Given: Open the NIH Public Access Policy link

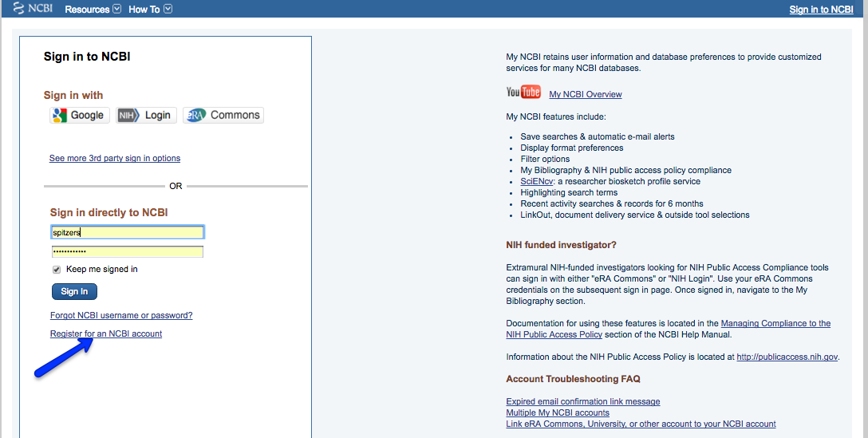Looking at the screenshot, I should 554,334.
